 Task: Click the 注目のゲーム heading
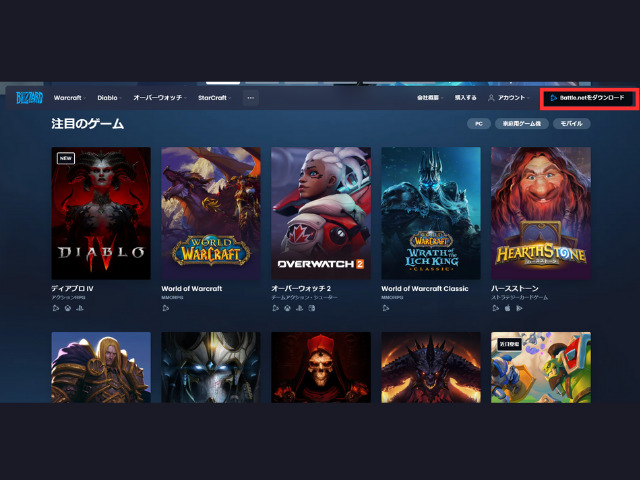[87, 124]
